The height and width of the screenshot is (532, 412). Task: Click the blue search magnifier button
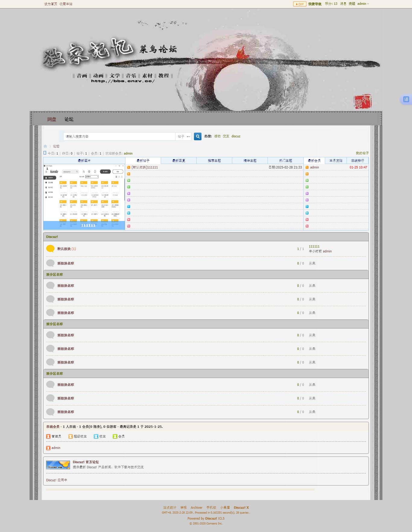pyautogui.click(x=198, y=136)
